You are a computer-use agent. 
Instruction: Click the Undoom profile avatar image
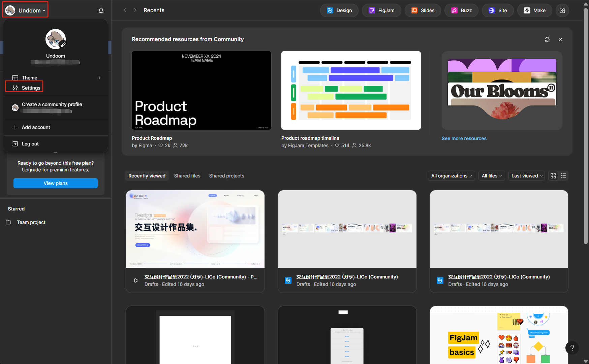[x=55, y=39]
